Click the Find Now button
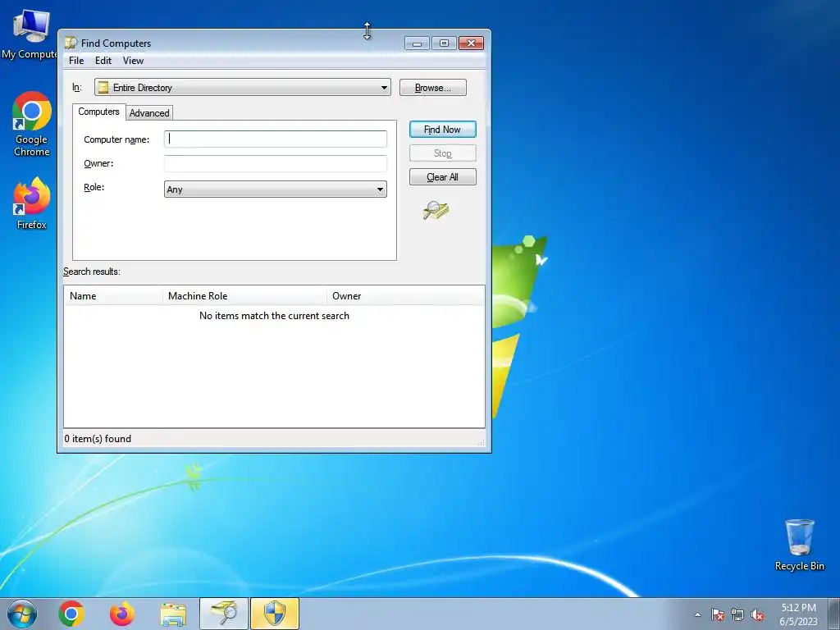The height and width of the screenshot is (630, 840). pos(442,129)
